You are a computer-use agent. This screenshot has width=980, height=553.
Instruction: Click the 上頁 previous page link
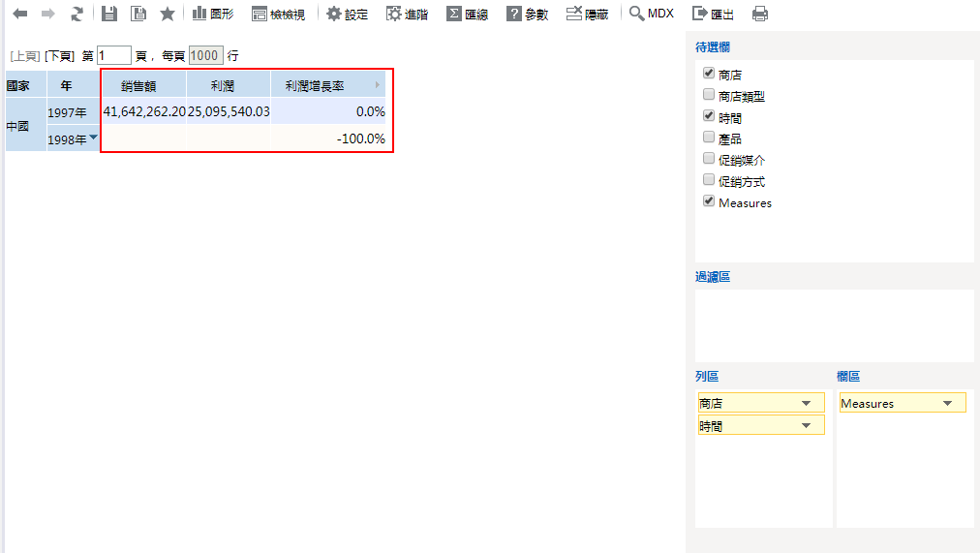24,56
